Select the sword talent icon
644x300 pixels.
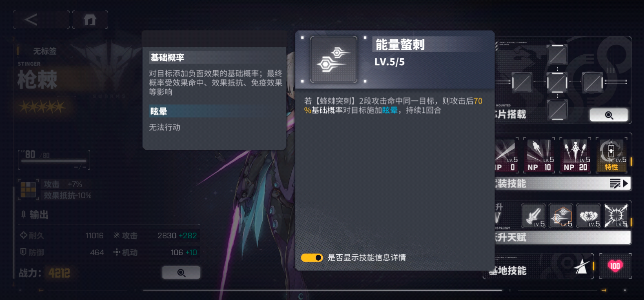click(x=534, y=216)
